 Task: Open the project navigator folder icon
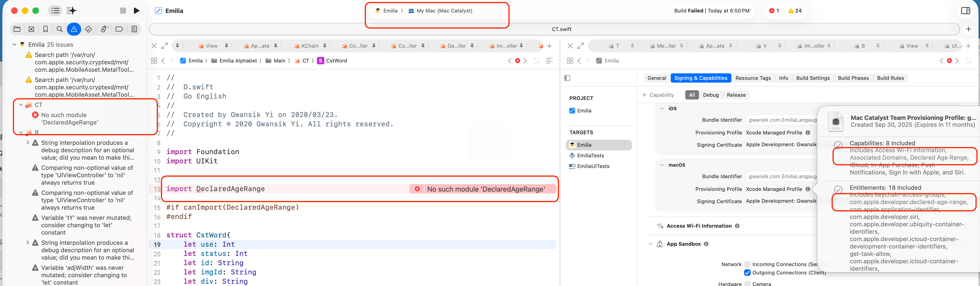[x=17, y=29]
